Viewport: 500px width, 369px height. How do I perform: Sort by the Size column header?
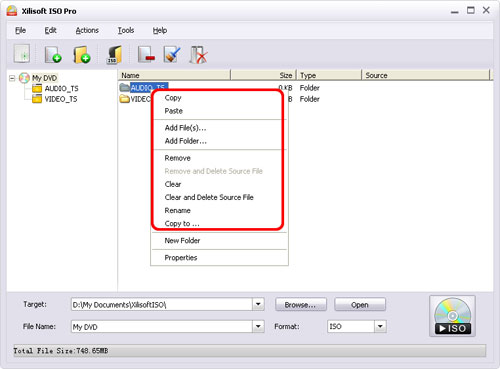pos(263,75)
